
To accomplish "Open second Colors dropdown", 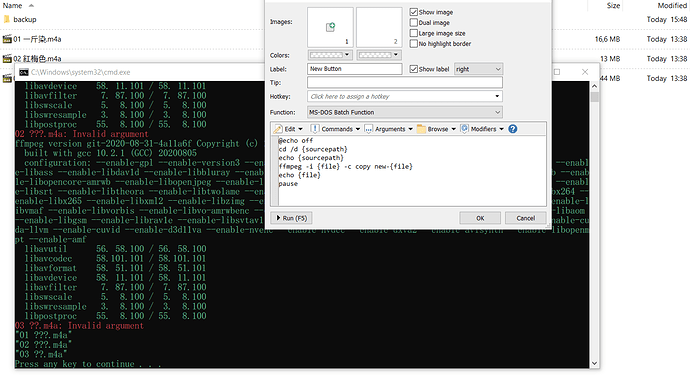I will click(x=379, y=55).
